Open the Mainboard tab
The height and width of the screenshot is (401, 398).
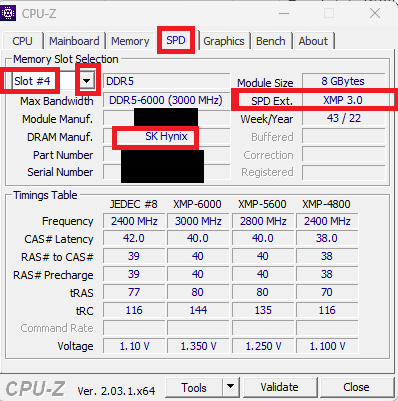point(74,41)
